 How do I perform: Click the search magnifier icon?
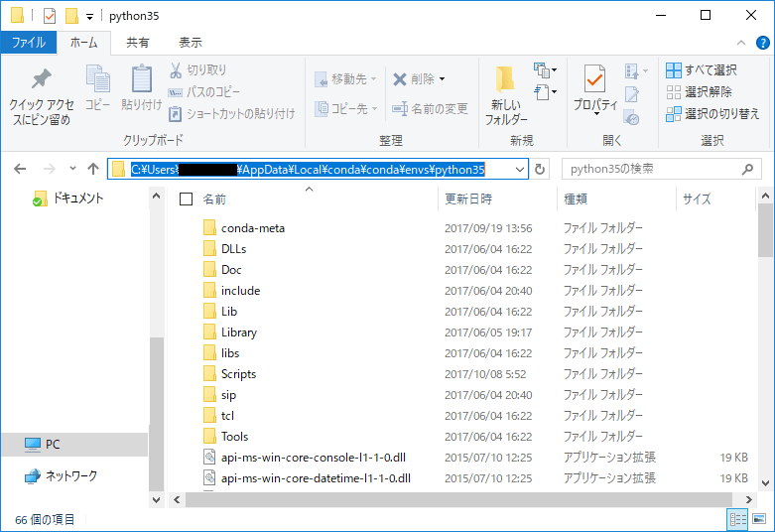pyautogui.click(x=748, y=169)
